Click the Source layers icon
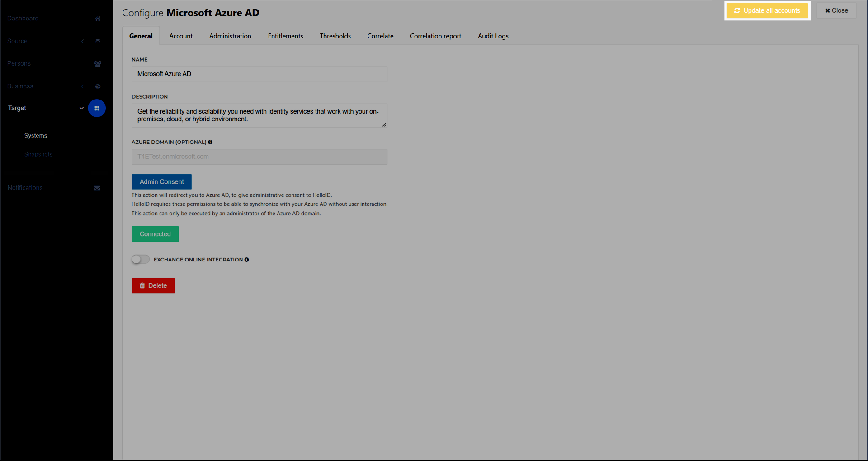Image resolution: width=868 pixels, height=461 pixels. click(x=98, y=41)
